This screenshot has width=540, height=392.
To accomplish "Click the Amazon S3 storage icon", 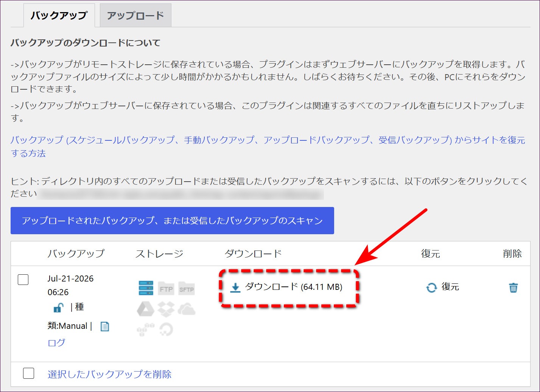I will click(x=145, y=329).
